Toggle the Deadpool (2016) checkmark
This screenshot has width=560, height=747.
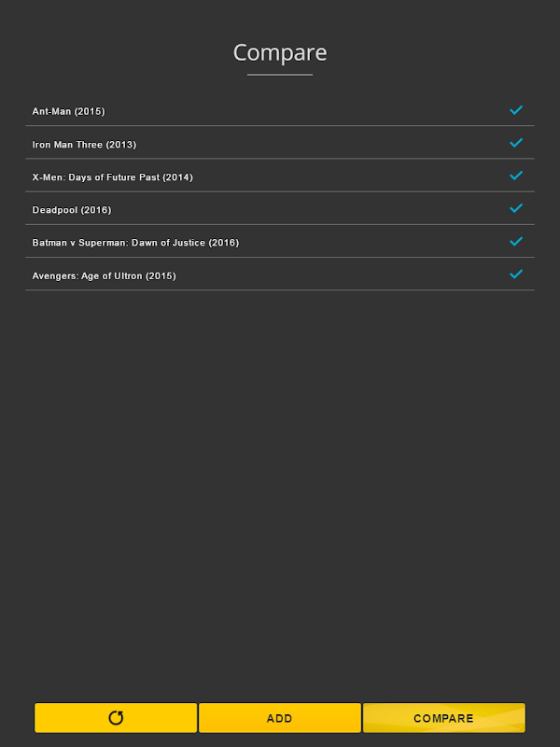[516, 208]
